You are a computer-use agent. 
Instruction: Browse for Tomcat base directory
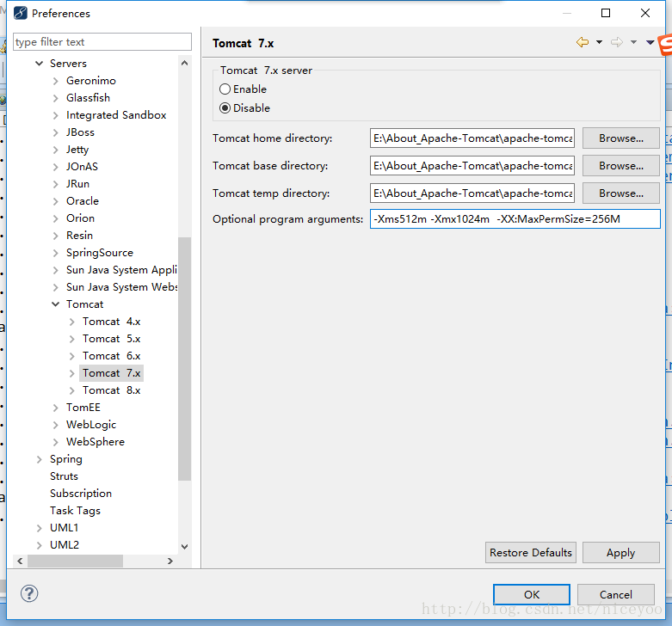coord(620,166)
